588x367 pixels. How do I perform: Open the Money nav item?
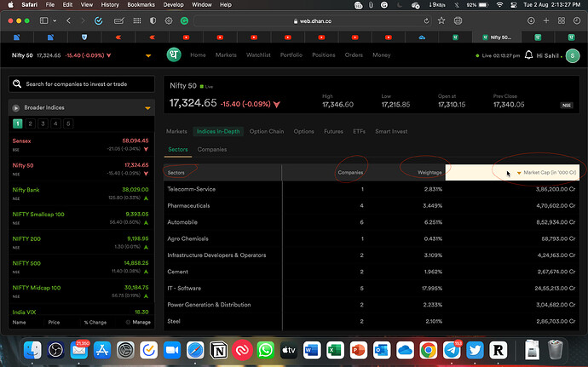(x=382, y=54)
